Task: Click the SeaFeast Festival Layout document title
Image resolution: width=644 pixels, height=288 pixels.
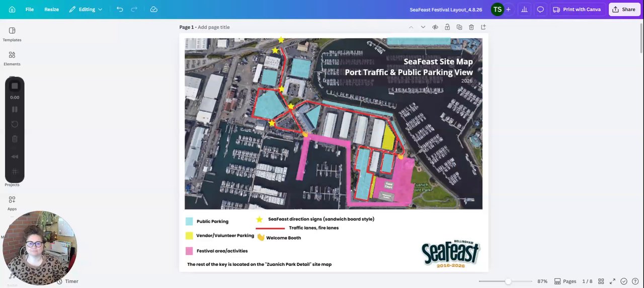Action: [446, 10]
